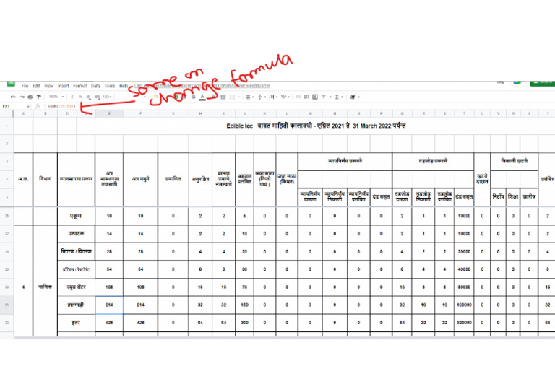Image resolution: width=555 pixels, height=392 pixels.
Task: Format as percent using the toolbar icon
Action: [x=81, y=97]
